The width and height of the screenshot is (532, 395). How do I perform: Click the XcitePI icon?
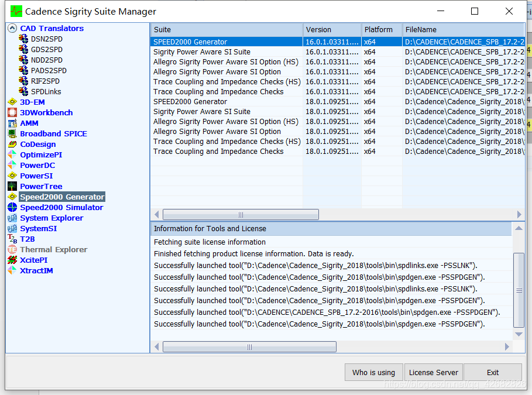click(12, 260)
